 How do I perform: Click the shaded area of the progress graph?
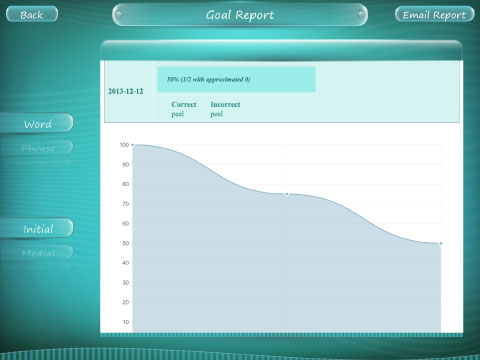pyautogui.click(x=287, y=267)
